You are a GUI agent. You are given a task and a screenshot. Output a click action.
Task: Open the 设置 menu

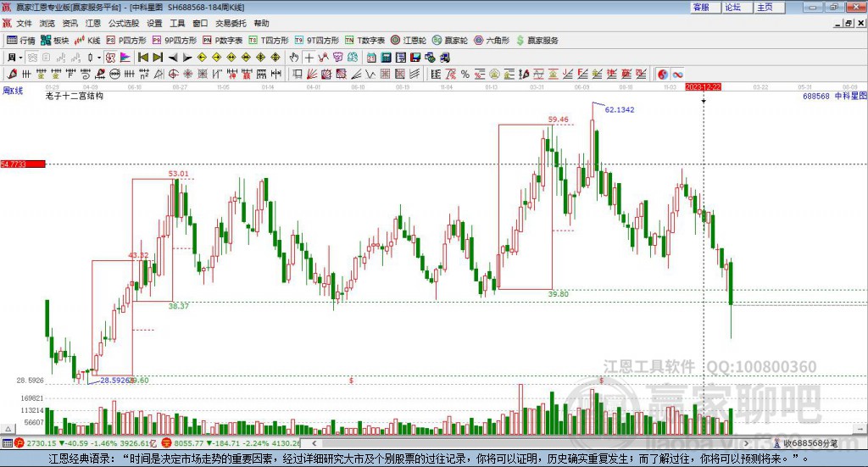[x=154, y=23]
